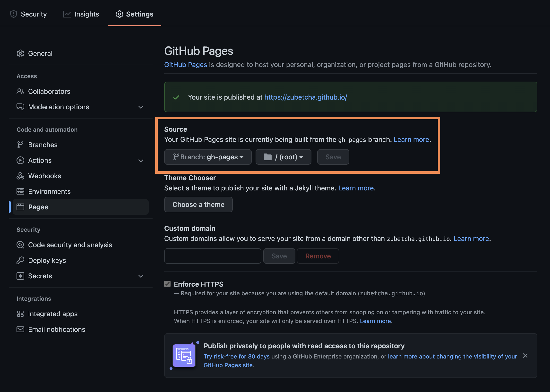Screen dimensions: 550x392
Task: Switch to the Security tab
Action: 28,14
